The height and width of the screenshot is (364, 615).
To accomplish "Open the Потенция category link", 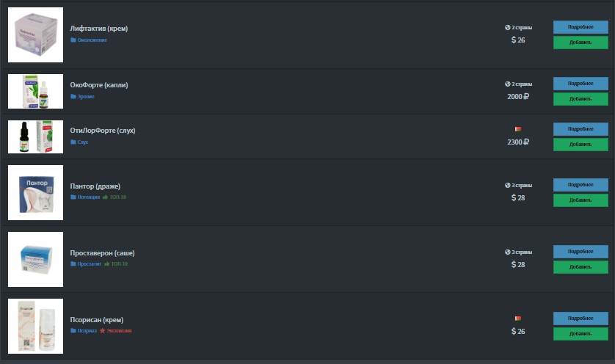I will pos(89,197).
